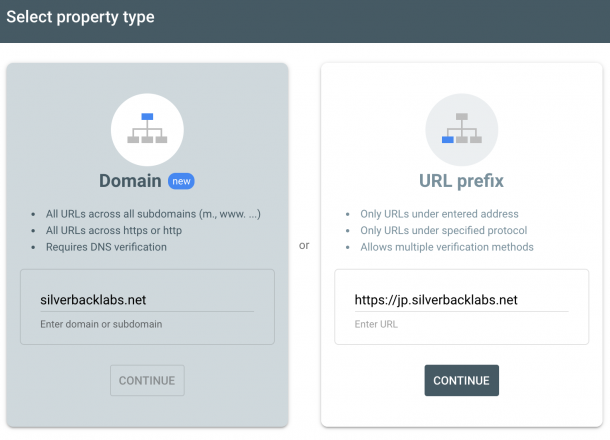The image size is (610, 440).
Task: Focus the silverbacklabs.net domain input field
Action: click(147, 300)
